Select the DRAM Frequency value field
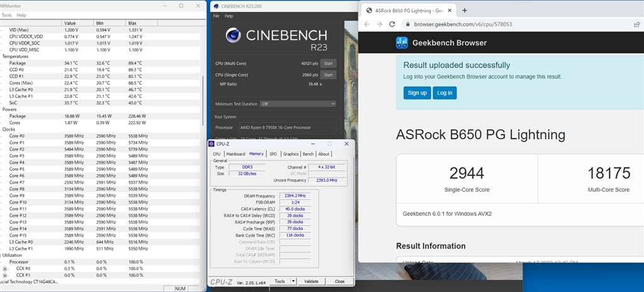This screenshot has height=292, width=644. tap(295, 196)
